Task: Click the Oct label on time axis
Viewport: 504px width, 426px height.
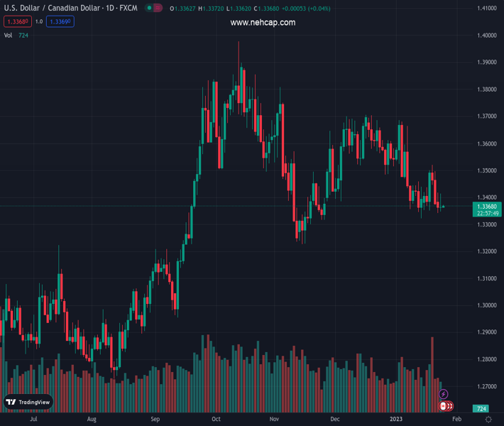Action: click(x=216, y=419)
